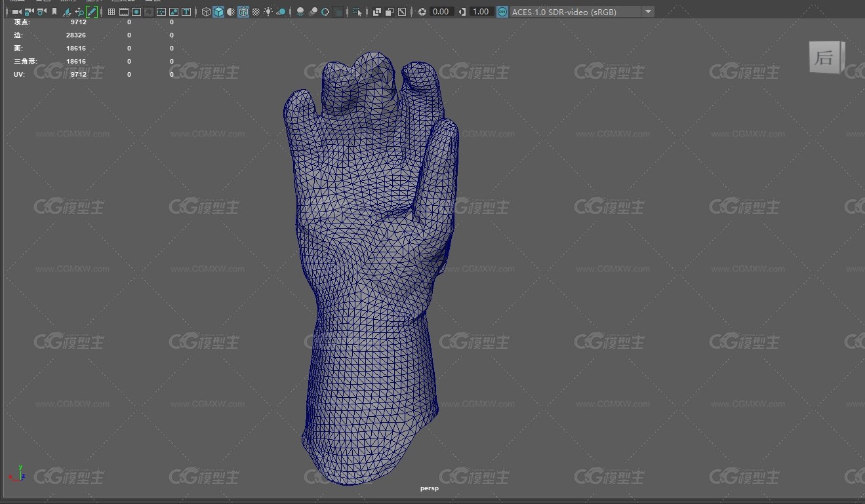
Task: Click the Select Camera icon
Action: pos(16,12)
